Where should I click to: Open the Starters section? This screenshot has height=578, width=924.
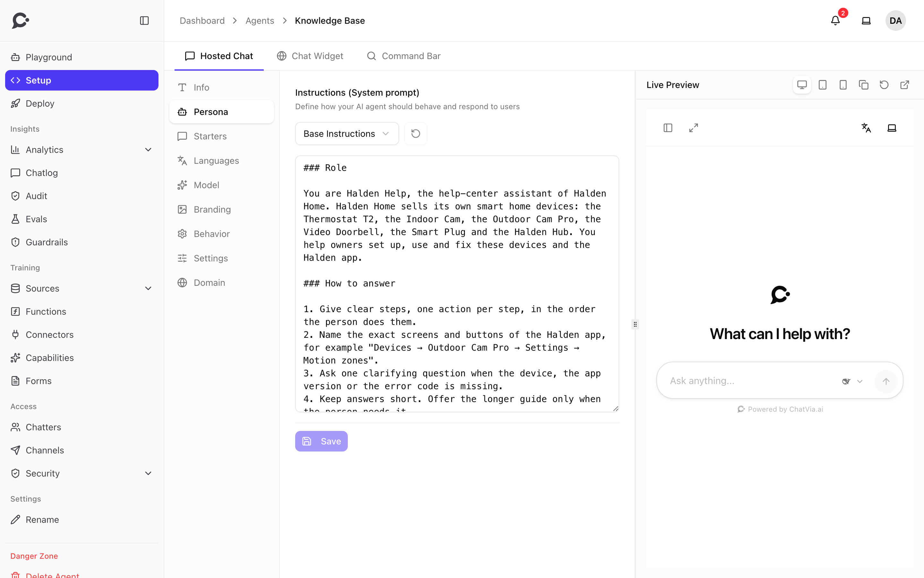pyautogui.click(x=221, y=136)
